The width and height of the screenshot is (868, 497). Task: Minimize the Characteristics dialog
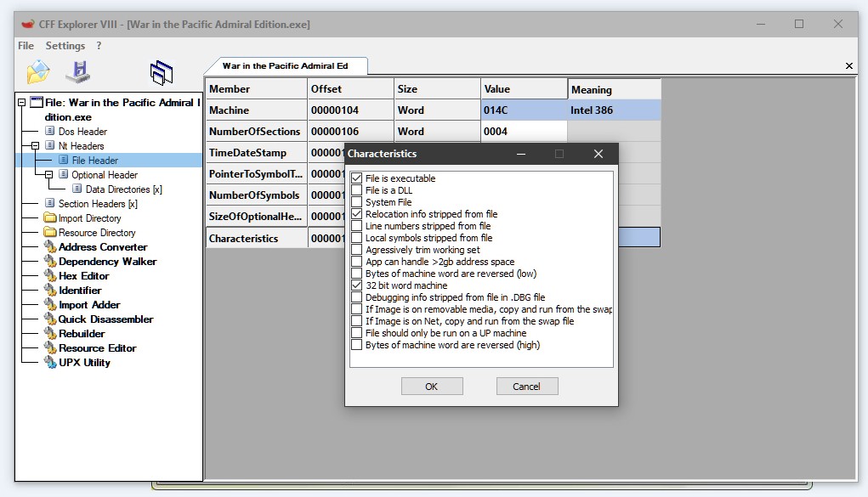pyautogui.click(x=521, y=153)
